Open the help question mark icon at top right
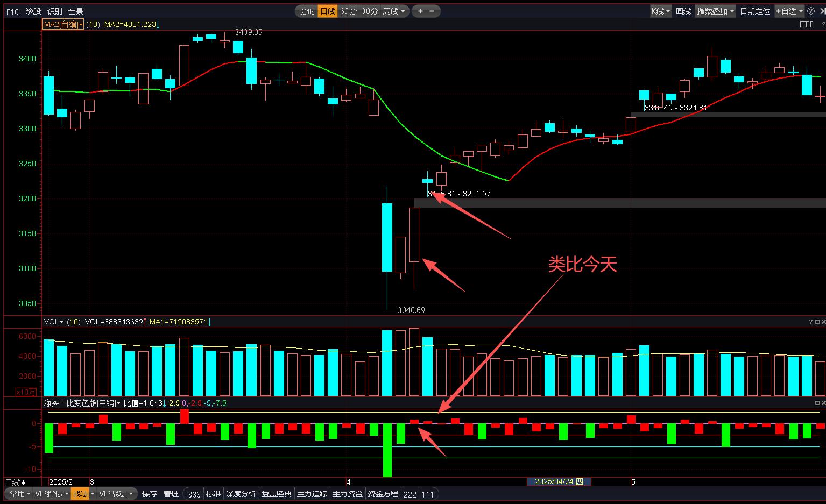The width and height of the screenshot is (826, 504). coord(810,11)
